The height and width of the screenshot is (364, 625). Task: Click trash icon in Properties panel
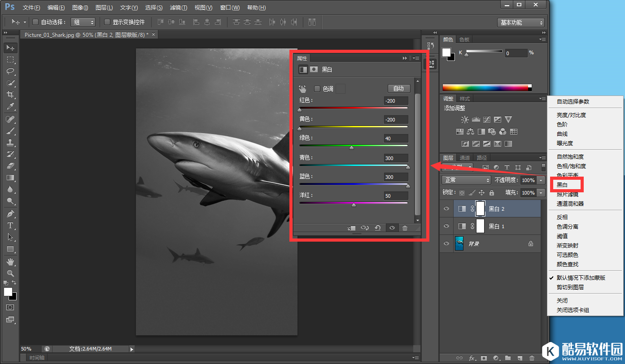tap(405, 228)
